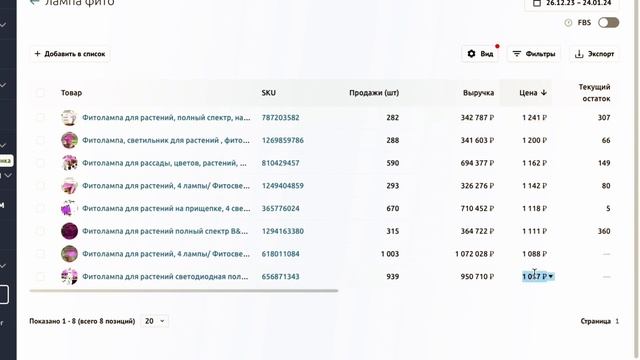Open SKU link 618011084

tap(280, 254)
